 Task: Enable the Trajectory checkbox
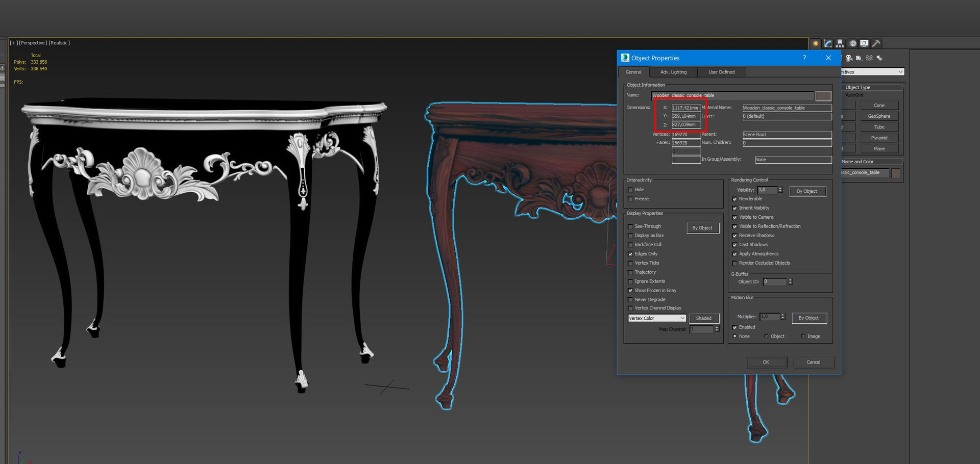[x=630, y=272]
